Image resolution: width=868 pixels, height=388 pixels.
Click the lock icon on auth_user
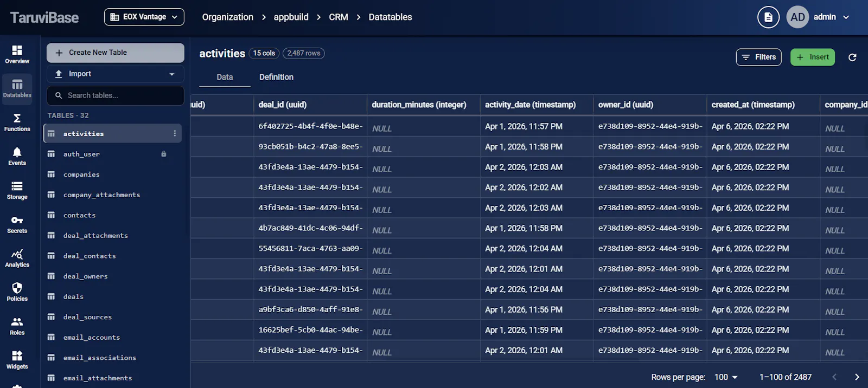click(164, 154)
